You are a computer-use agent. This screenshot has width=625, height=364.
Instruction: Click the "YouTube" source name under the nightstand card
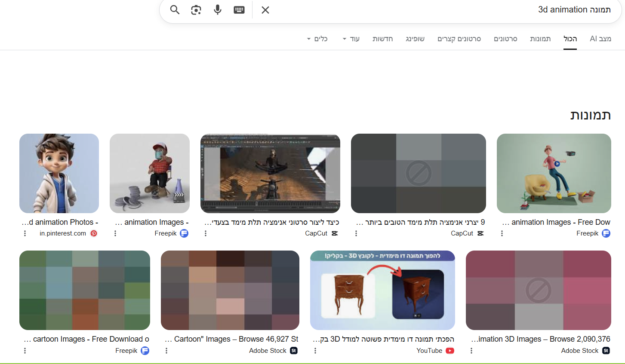[x=429, y=351]
